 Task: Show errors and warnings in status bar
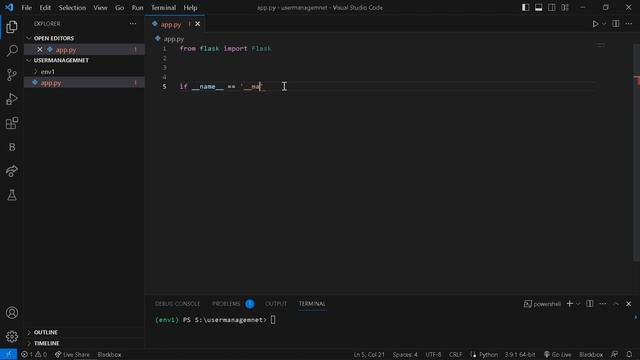click(34, 355)
